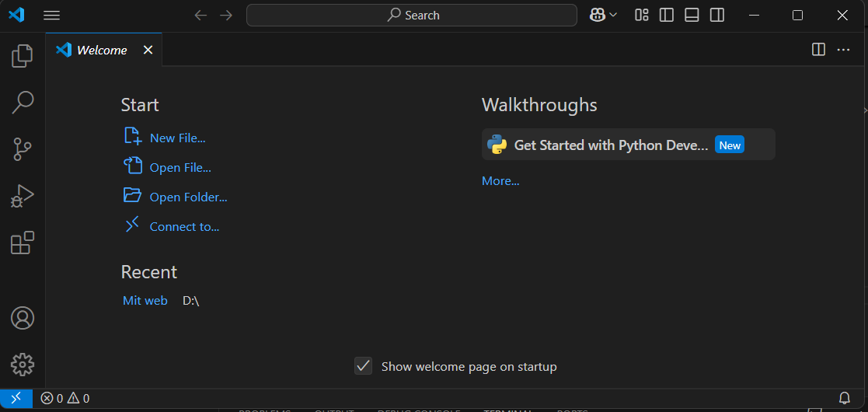
Task: Open the editor More Actions ellipsis menu
Action: [843, 50]
